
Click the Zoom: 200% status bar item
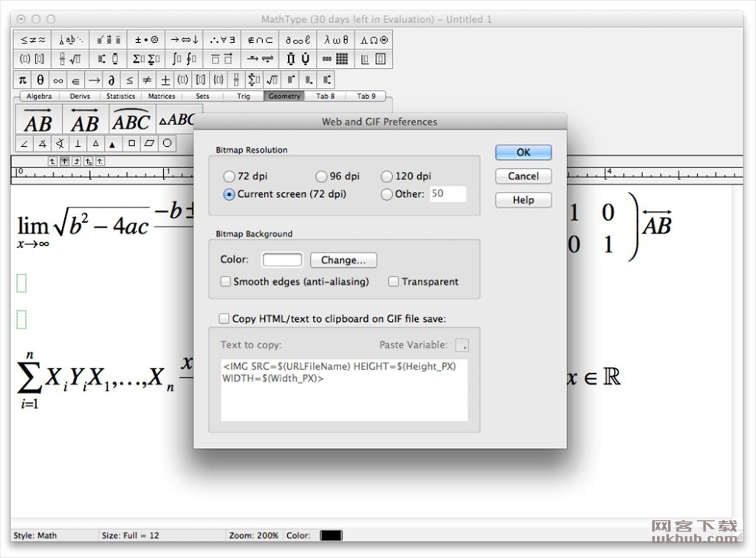(254, 535)
